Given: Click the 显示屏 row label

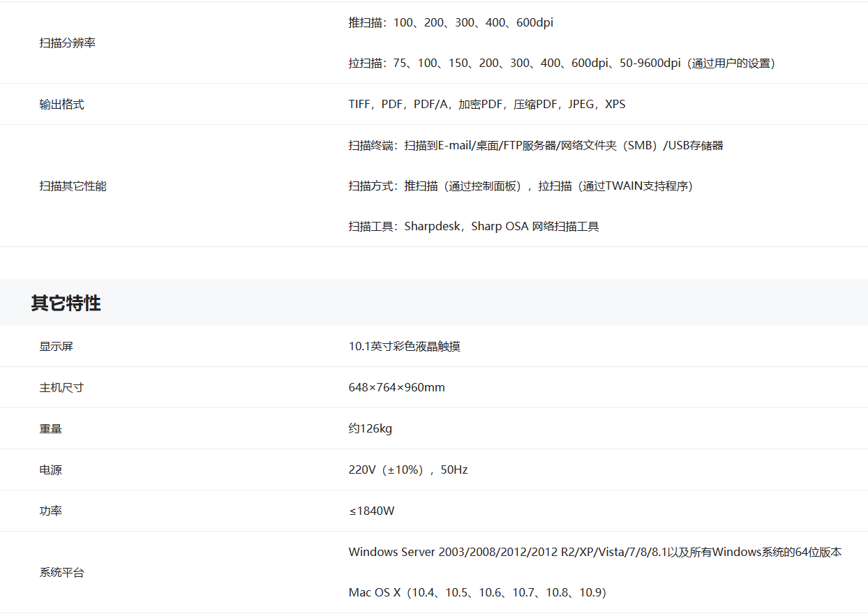Looking at the screenshot, I should click(x=57, y=347).
